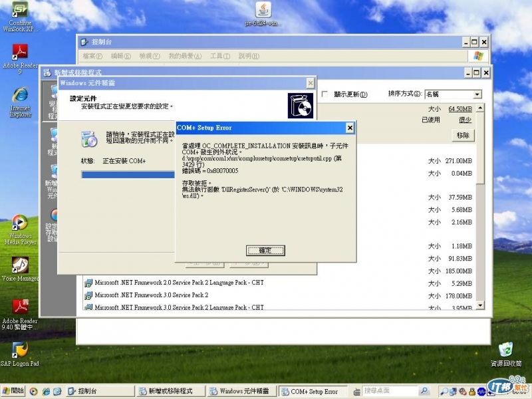
Task: Click the 開始 Start button
Action: (13, 391)
